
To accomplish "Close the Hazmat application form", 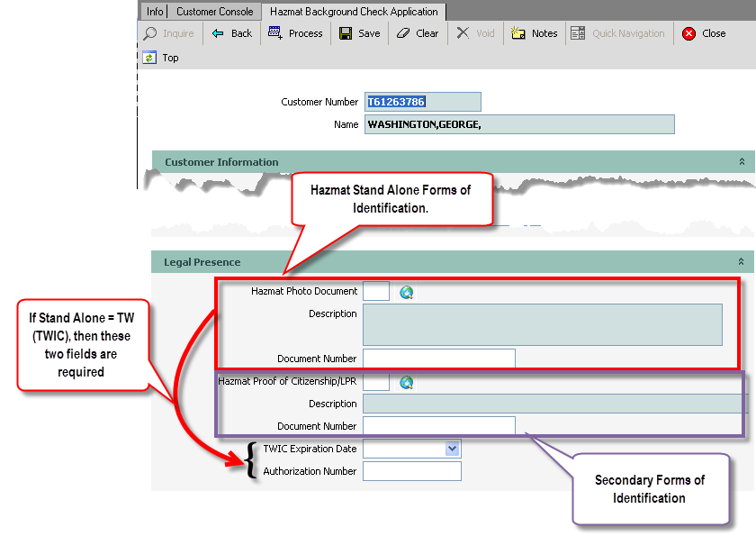I will coord(704,33).
